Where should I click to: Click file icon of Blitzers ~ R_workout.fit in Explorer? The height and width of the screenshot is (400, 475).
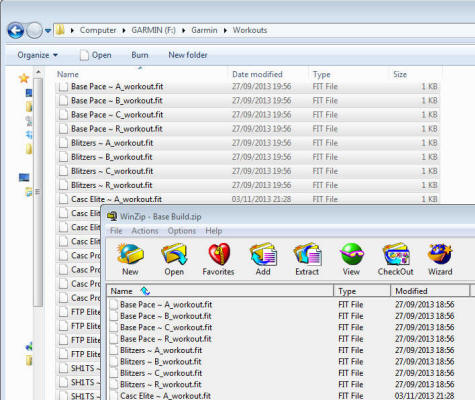(x=63, y=185)
